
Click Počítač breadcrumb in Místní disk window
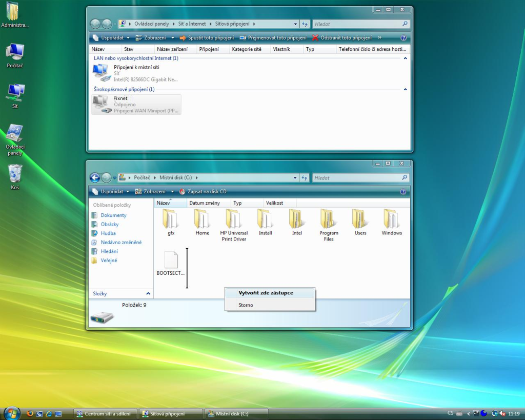pos(142,177)
